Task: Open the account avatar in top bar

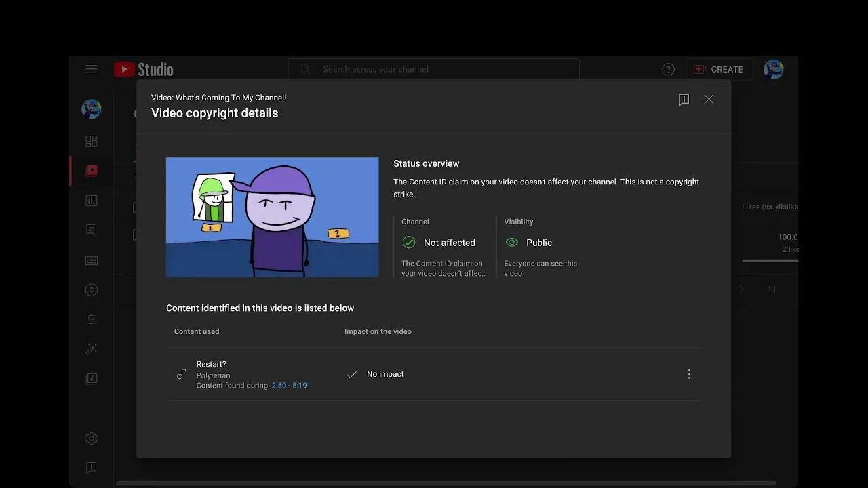Action: click(774, 69)
